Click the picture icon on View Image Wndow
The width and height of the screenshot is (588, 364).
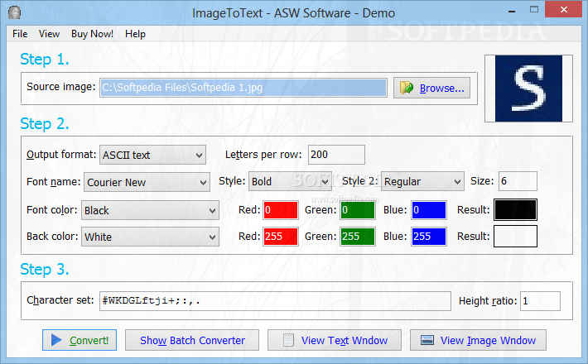[427, 340]
